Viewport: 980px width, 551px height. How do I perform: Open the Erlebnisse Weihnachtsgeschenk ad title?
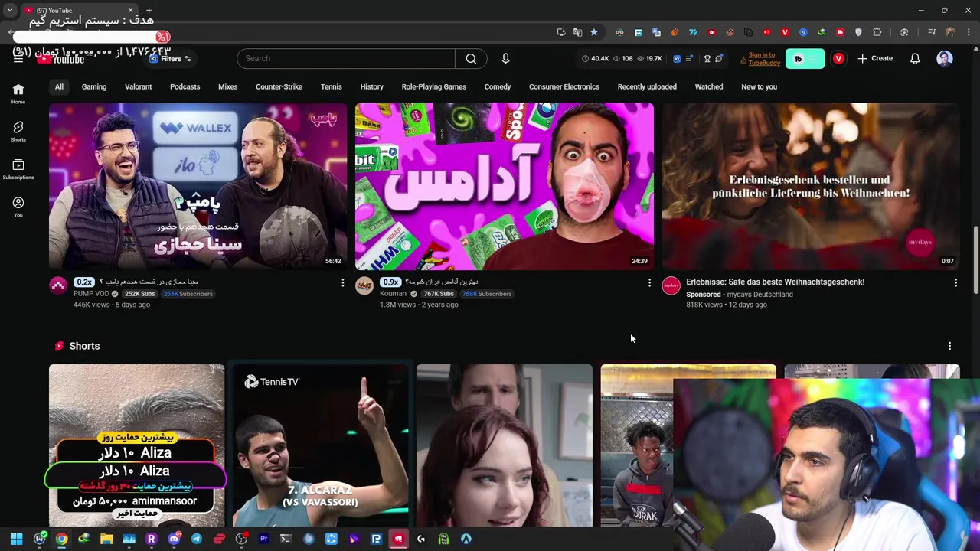pyautogui.click(x=775, y=282)
